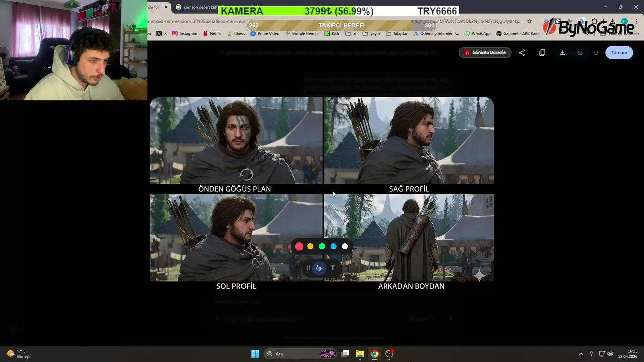The image size is (644, 362).
Task: Click the ÖNDEN GÖĞÜS PLAN image panel
Action: (x=236, y=141)
